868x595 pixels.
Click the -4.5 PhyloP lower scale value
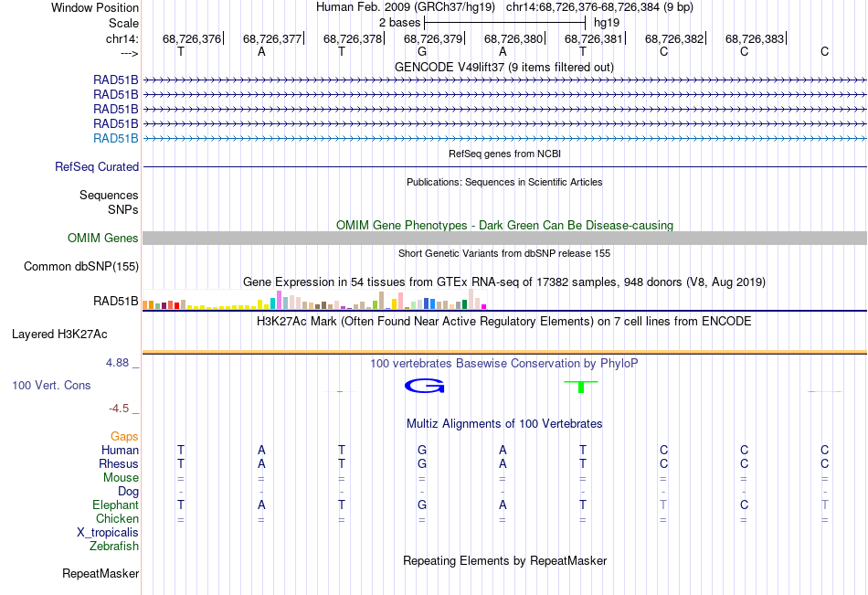point(119,409)
